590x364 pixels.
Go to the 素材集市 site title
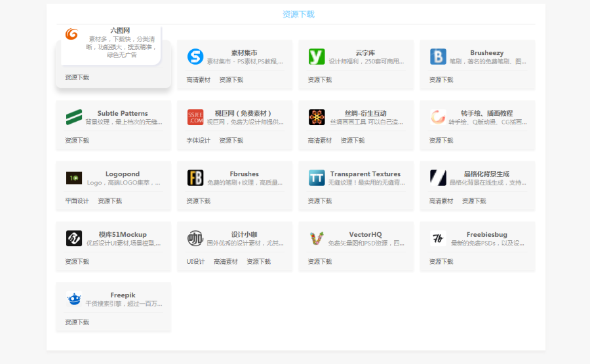[245, 53]
